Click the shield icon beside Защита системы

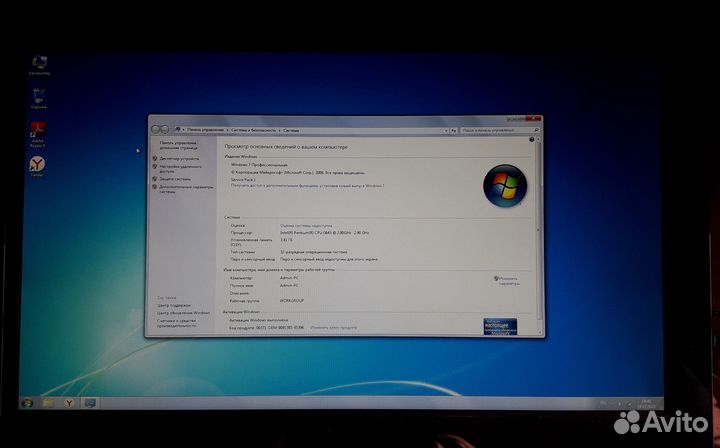(x=155, y=179)
